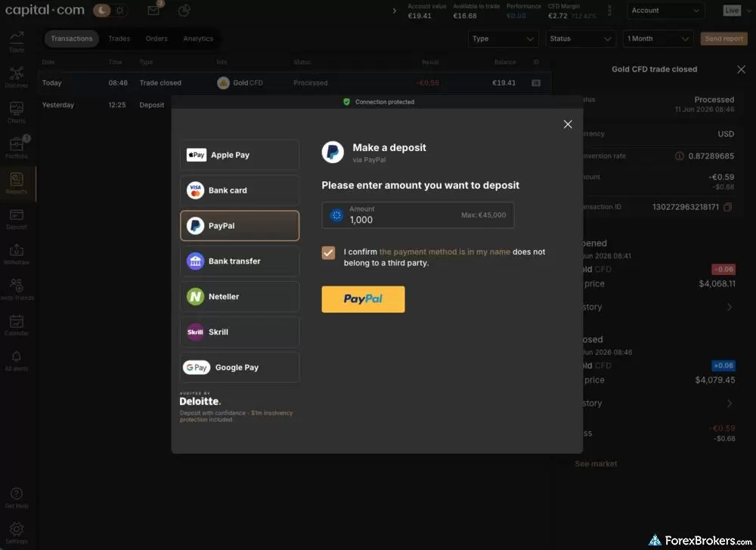The height and width of the screenshot is (550, 756).
Task: Click the Gold CFD instrument icon
Action: (223, 83)
